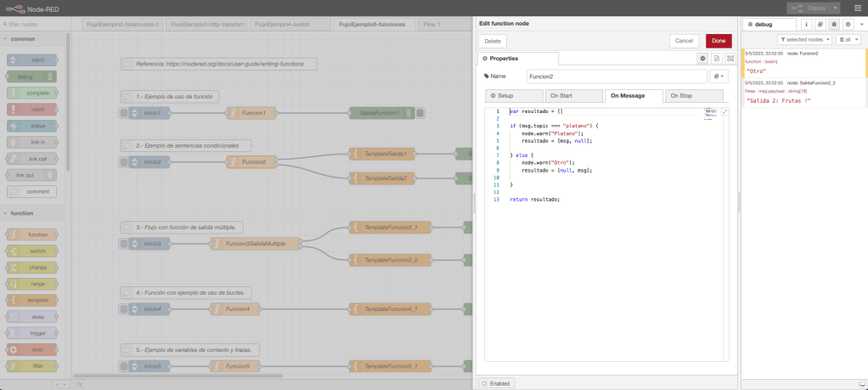Open the node icon picker beside Name
This screenshot has width=868, height=390.
(719, 76)
